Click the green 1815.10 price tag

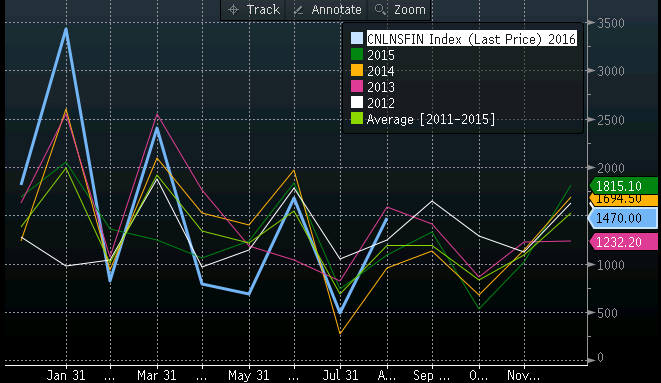pyautogui.click(x=623, y=186)
